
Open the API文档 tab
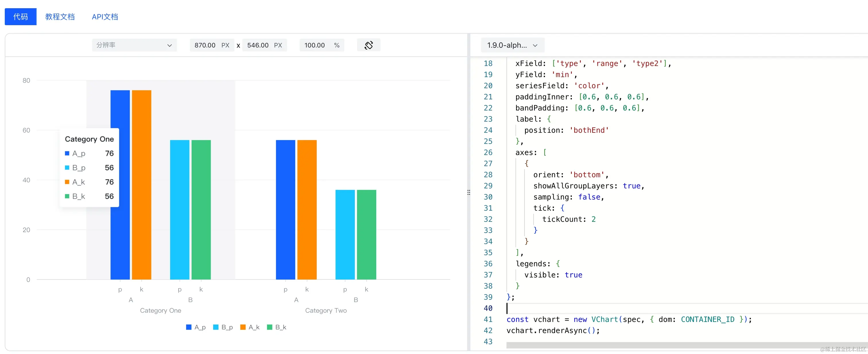pyautogui.click(x=105, y=17)
